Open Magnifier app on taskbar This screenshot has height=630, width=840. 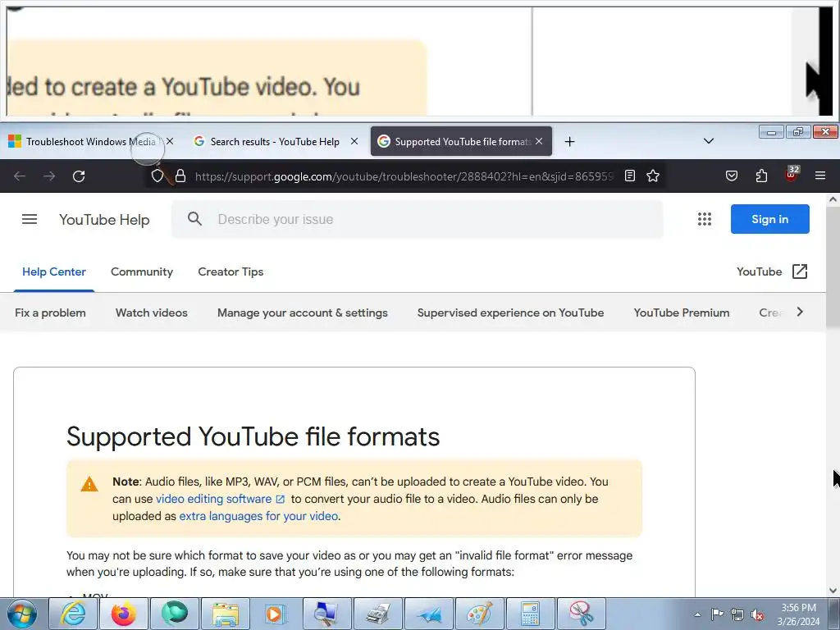[x=326, y=614]
